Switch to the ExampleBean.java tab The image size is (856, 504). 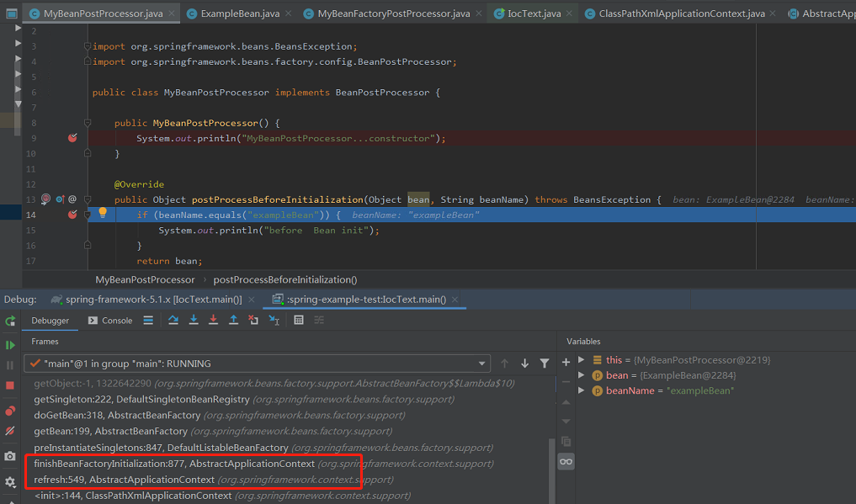pyautogui.click(x=240, y=13)
